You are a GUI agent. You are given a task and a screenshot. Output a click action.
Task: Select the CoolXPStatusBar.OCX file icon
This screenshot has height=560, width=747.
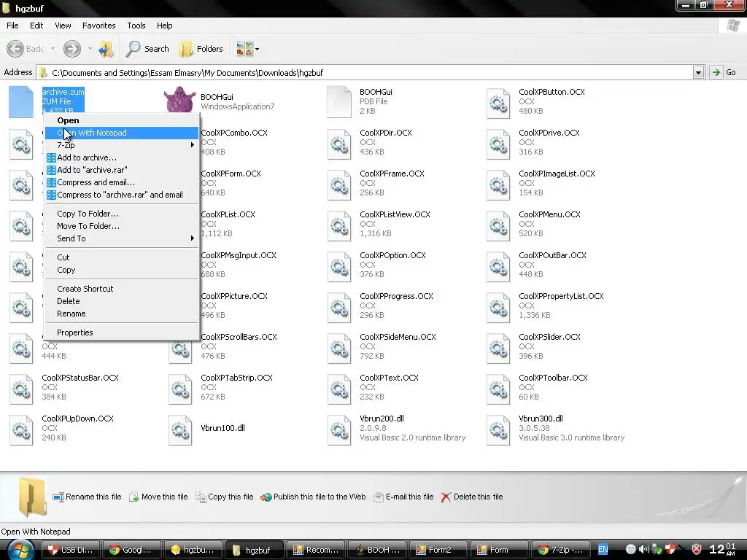pyautogui.click(x=21, y=389)
